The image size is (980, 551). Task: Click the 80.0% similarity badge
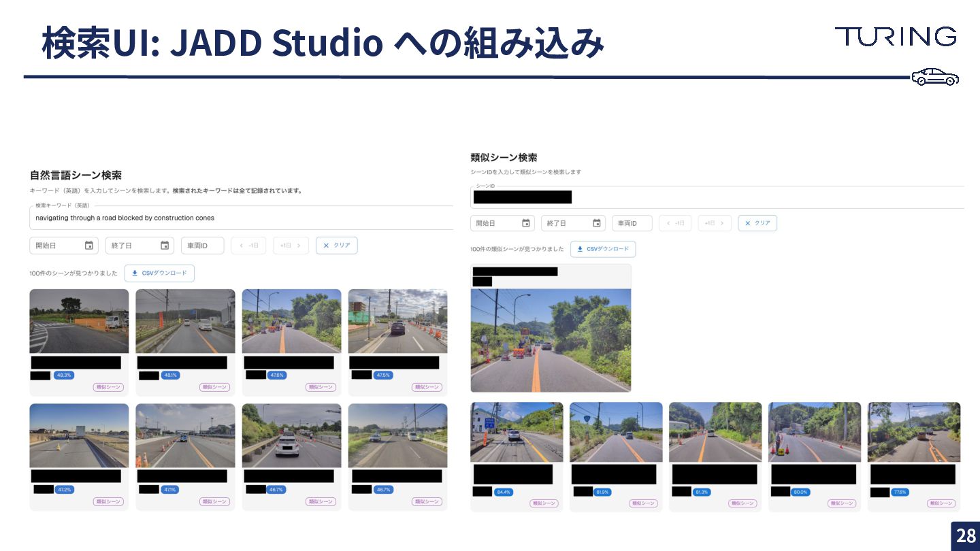tap(800, 492)
